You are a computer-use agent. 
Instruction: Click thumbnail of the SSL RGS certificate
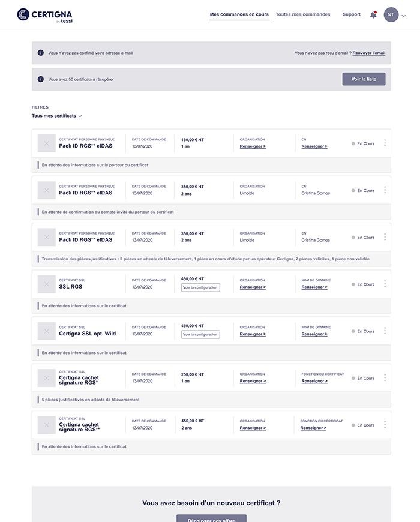coord(46,284)
